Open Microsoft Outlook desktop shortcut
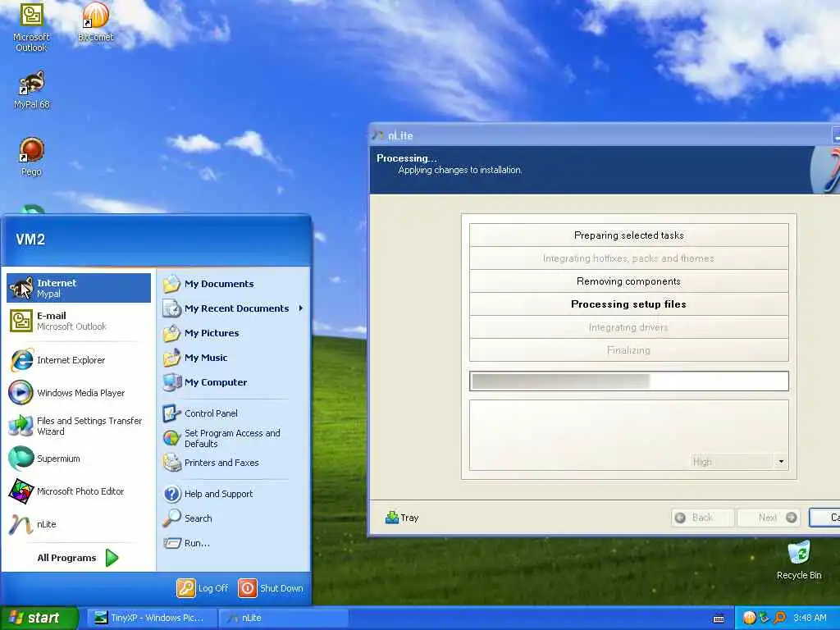840x630 pixels. point(31,28)
